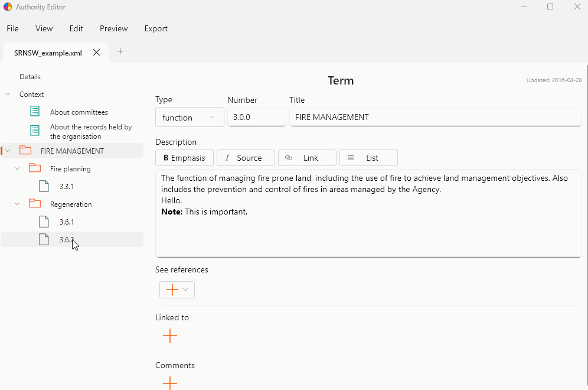Viewport: 588px width, 390px height.
Task: Select the Details sidebar entry
Action: point(31,76)
